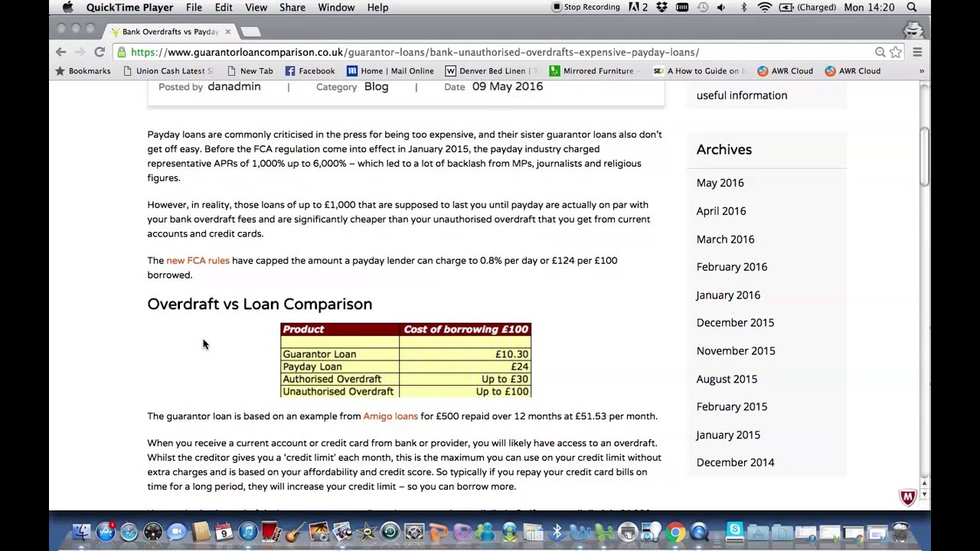Open the Dropbox menu bar icon

pos(661,7)
